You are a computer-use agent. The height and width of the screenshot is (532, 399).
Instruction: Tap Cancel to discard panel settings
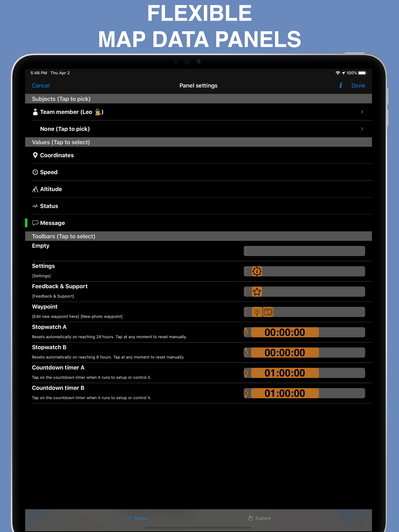(41, 86)
